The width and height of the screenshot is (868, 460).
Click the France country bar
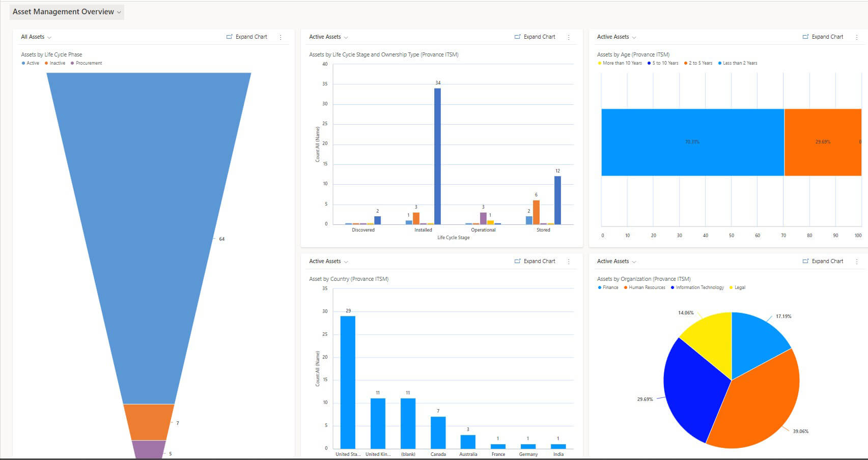(x=498, y=446)
